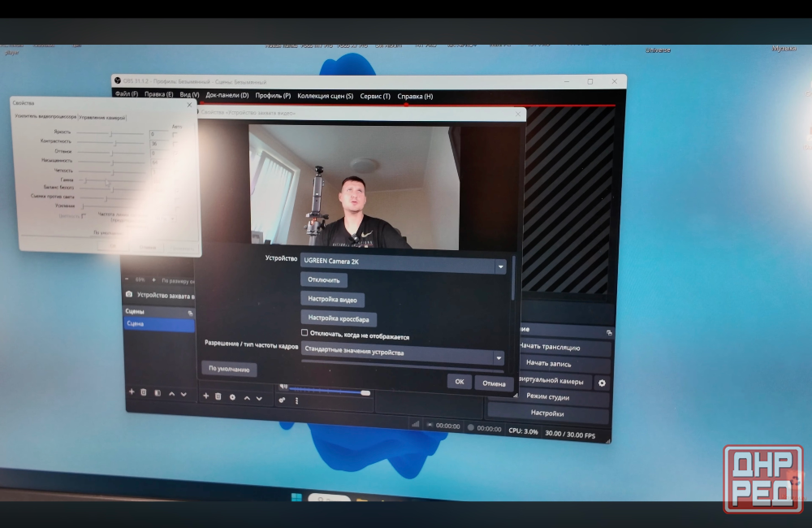Viewport: 812px width, 528px height.
Task: Open Правка (E) menu
Action: pyautogui.click(x=158, y=94)
